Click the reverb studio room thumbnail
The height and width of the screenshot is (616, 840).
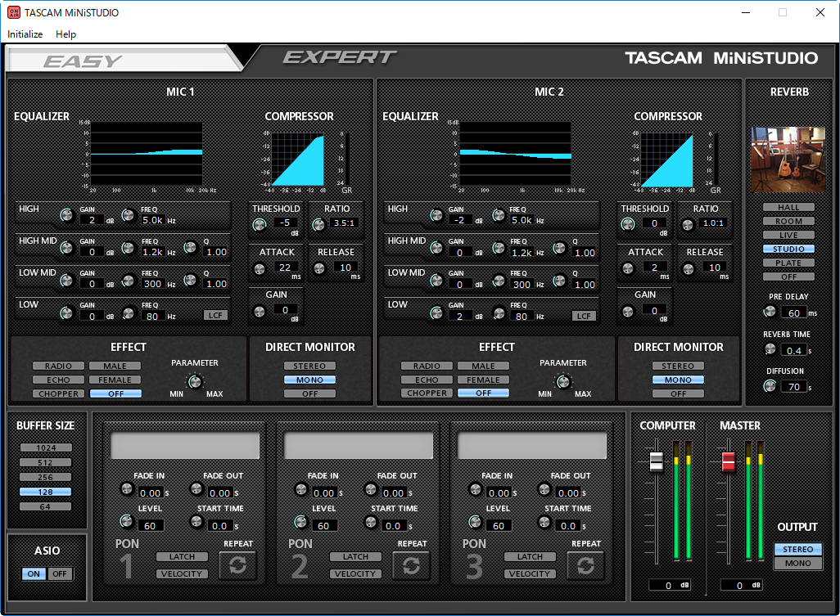(788, 160)
